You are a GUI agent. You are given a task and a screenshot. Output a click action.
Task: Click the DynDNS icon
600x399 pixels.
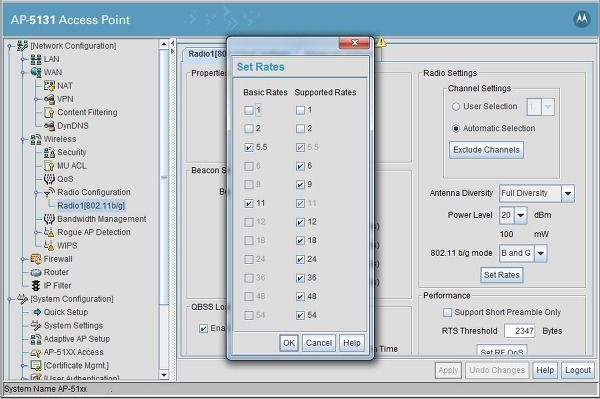(49, 126)
